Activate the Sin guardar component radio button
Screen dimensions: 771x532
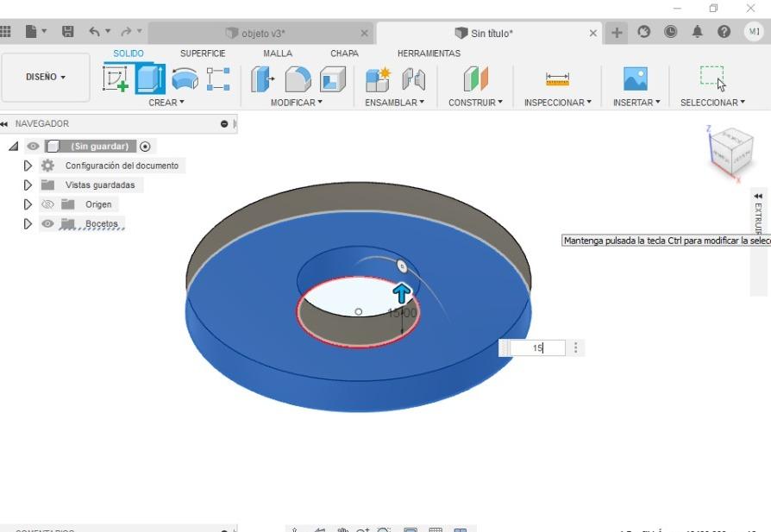tap(145, 147)
